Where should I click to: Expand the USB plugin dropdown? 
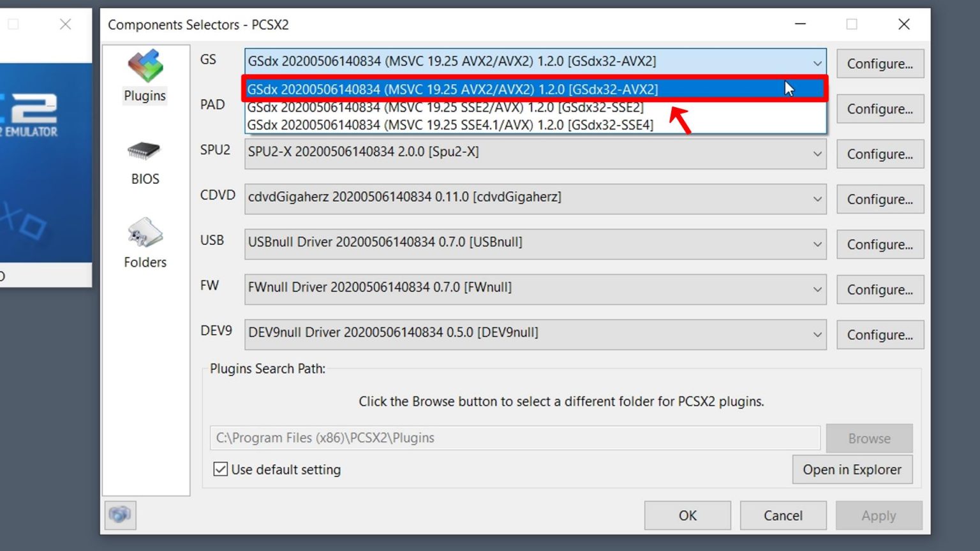(x=535, y=244)
